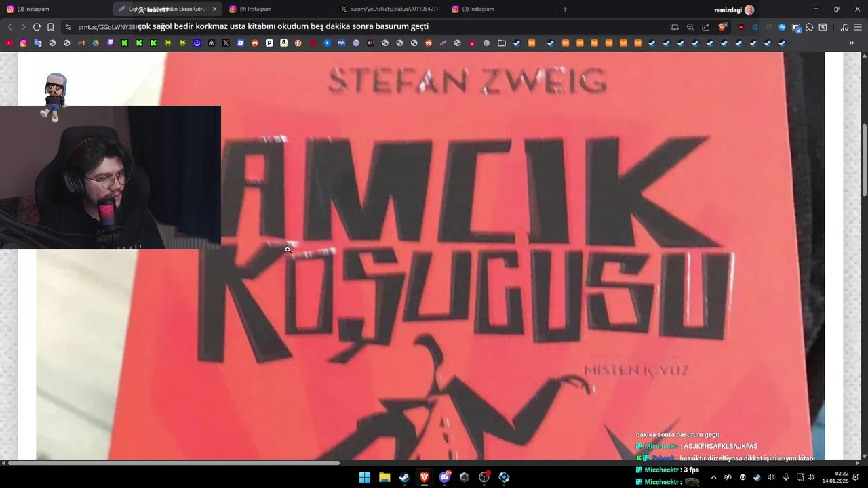Open Discord from the taskbar
The width and height of the screenshot is (868, 488).
point(445,477)
